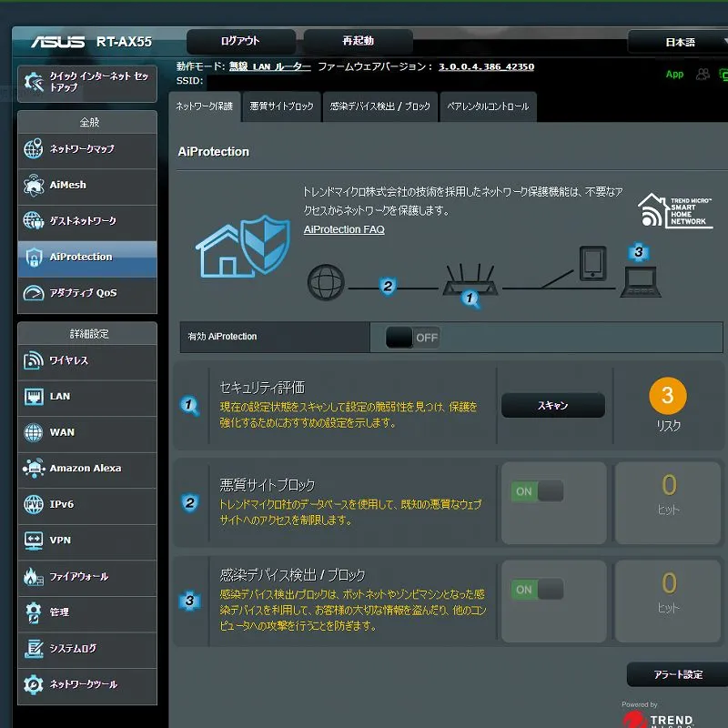Click the house and shield AiProtection graphic
728x728 pixels.
click(243, 246)
